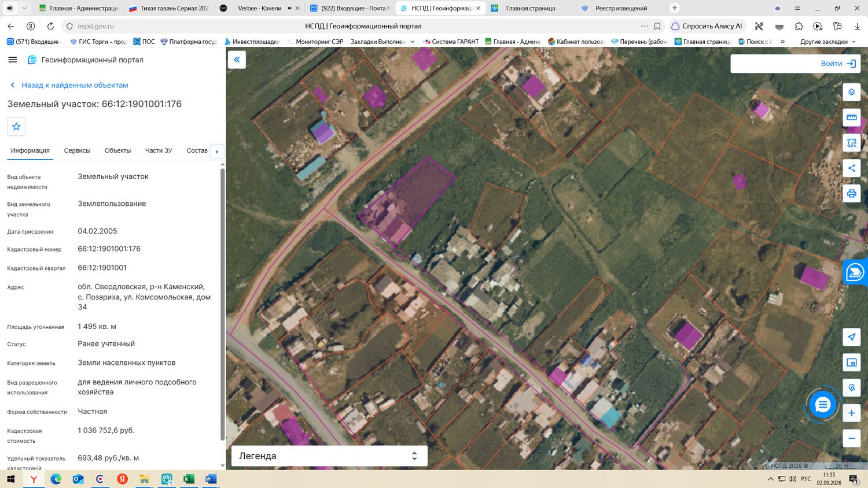
Task: Open Word from the taskbar
Action: point(211,479)
